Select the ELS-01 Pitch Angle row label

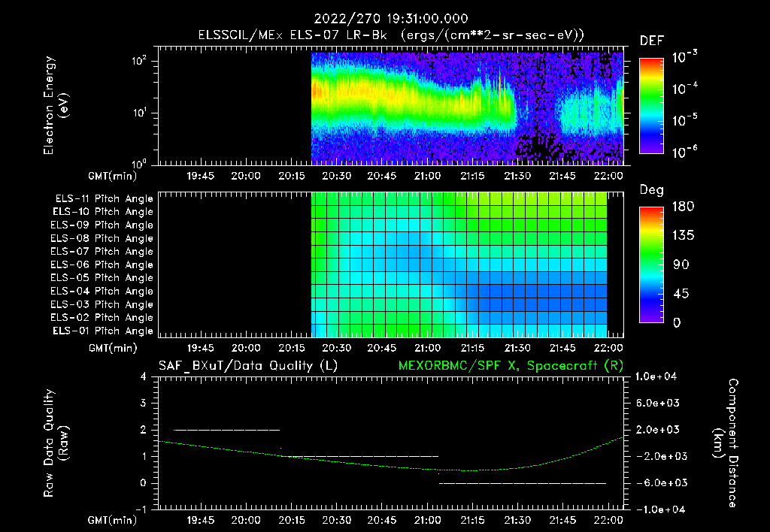click(103, 331)
